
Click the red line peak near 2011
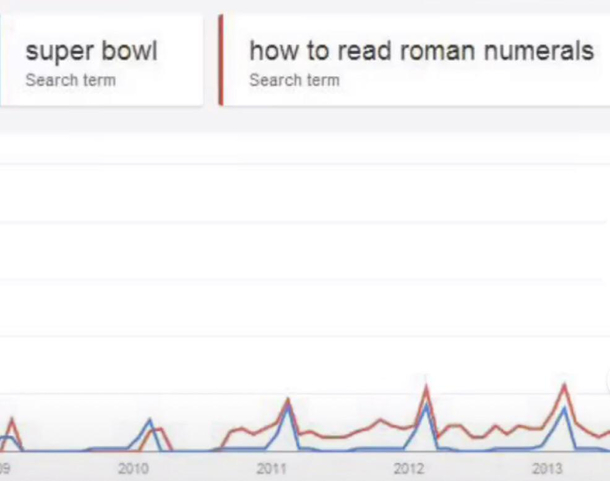point(288,399)
